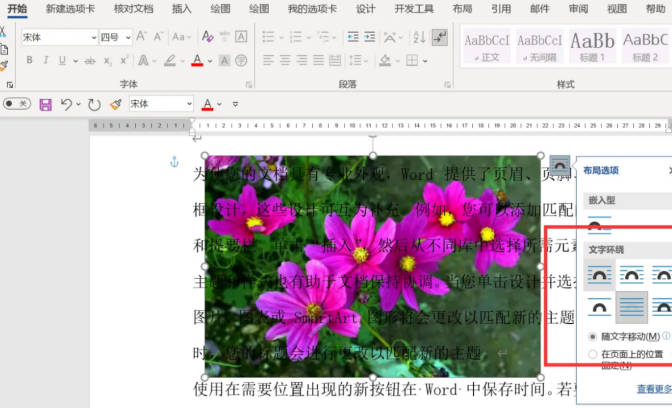Apply the 标题 1 style
The height and width of the screenshot is (408, 672).
pos(592,46)
